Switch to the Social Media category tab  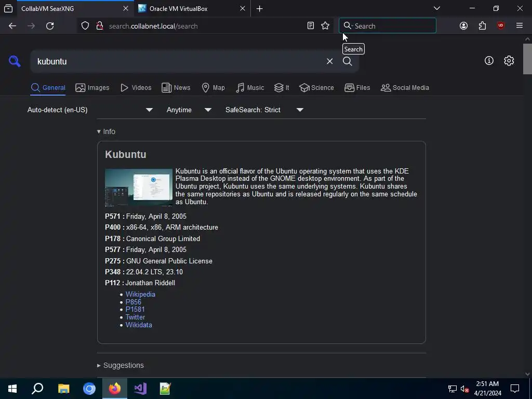click(405, 87)
